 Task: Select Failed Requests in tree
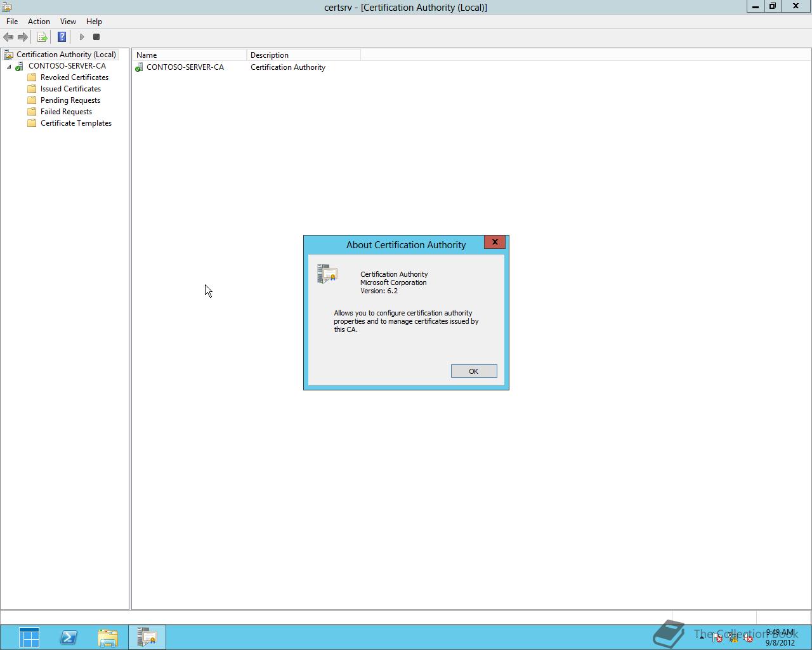pos(66,112)
